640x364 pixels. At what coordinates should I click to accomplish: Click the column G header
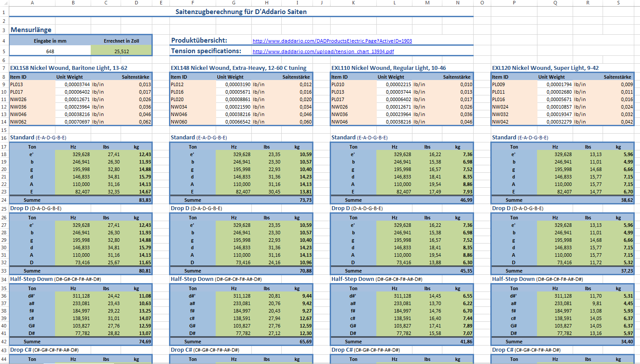click(x=234, y=3)
